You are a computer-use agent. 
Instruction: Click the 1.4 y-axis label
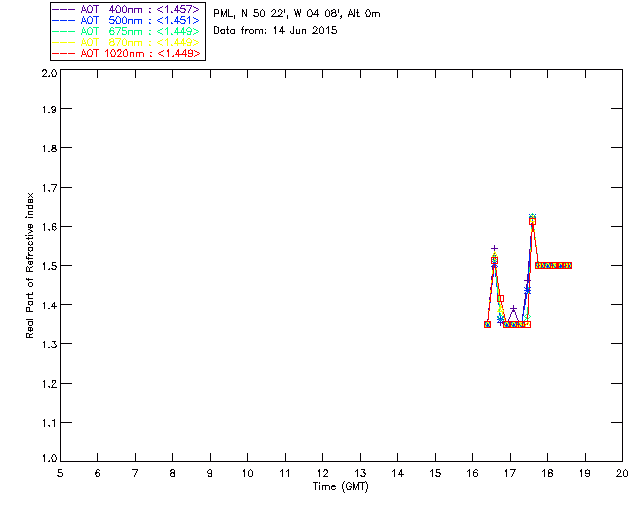[x=49, y=305]
